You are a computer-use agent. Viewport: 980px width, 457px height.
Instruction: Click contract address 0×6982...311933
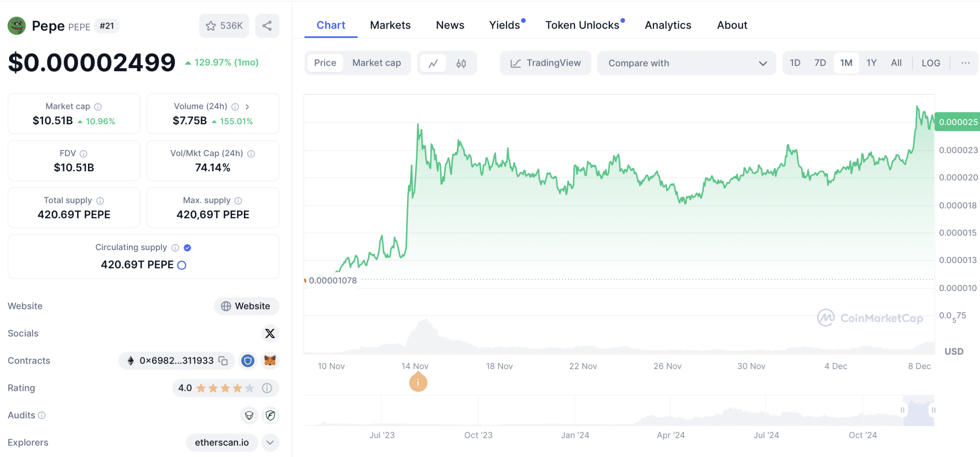[176, 361]
